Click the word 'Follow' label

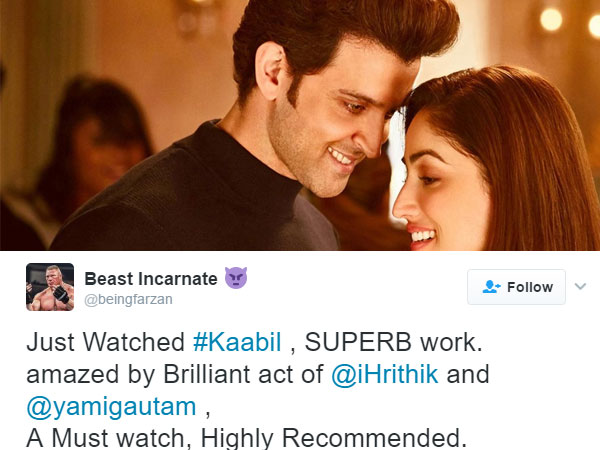coord(530,287)
